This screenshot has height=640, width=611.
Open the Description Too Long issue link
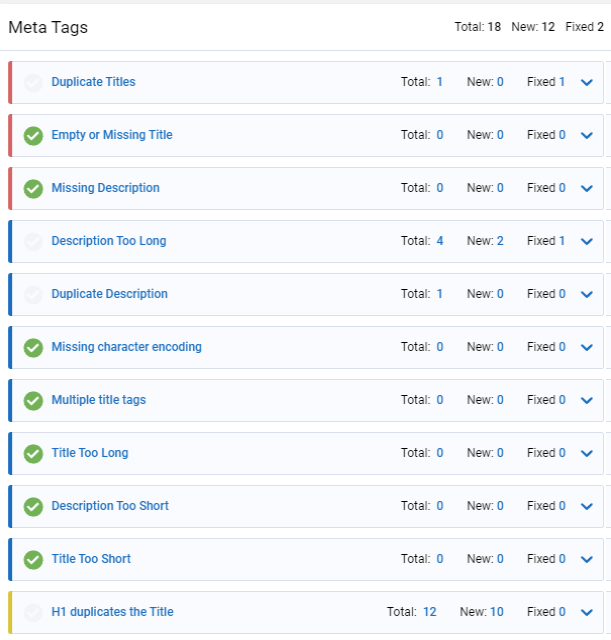tap(109, 241)
